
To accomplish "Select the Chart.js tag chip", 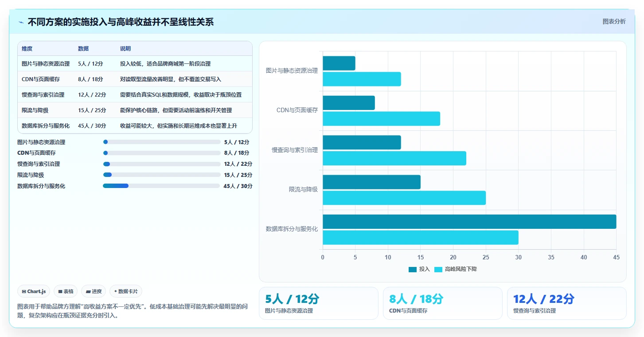I will [34, 291].
